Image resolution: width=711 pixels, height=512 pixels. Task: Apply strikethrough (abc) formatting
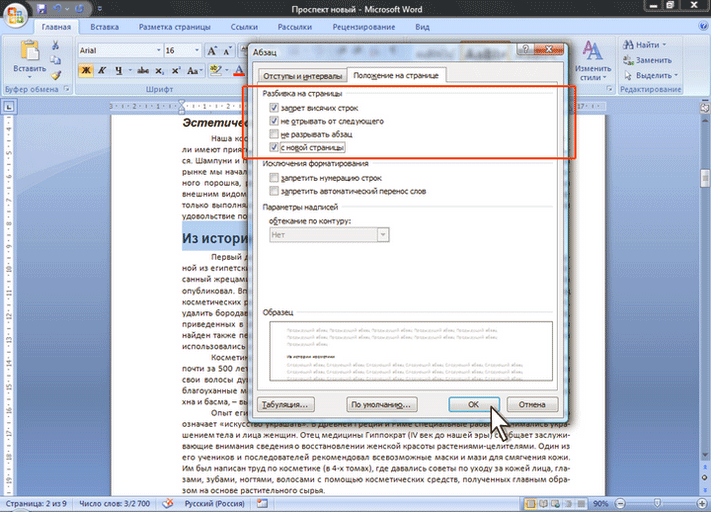tap(143, 70)
